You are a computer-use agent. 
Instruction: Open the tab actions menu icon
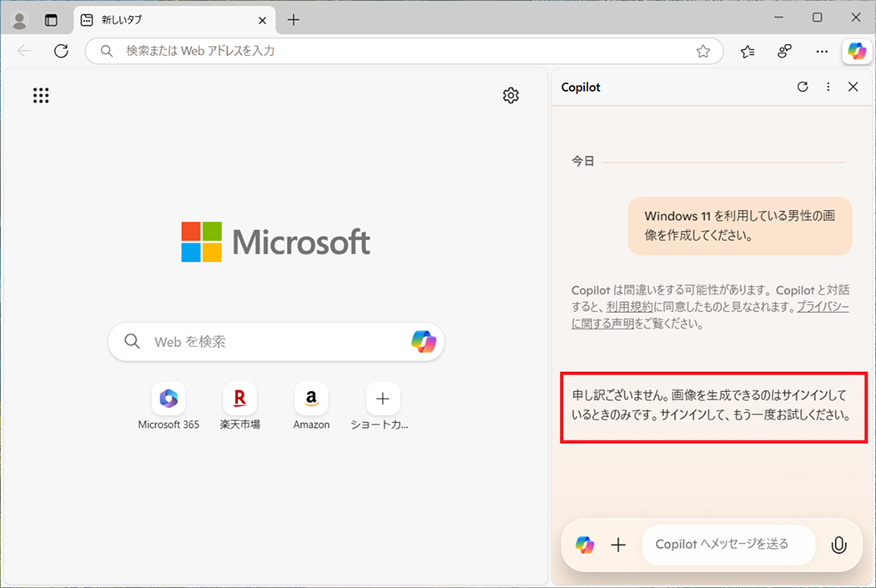click(51, 21)
